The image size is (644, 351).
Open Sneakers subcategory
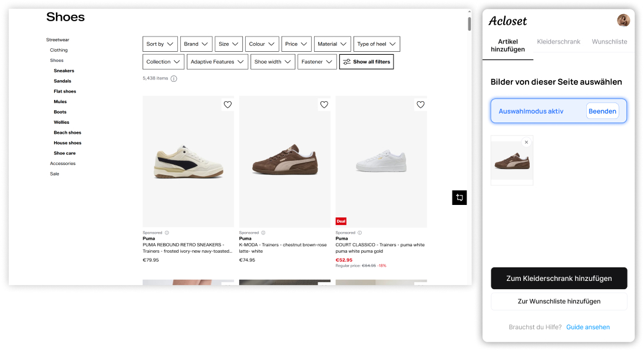64,71
